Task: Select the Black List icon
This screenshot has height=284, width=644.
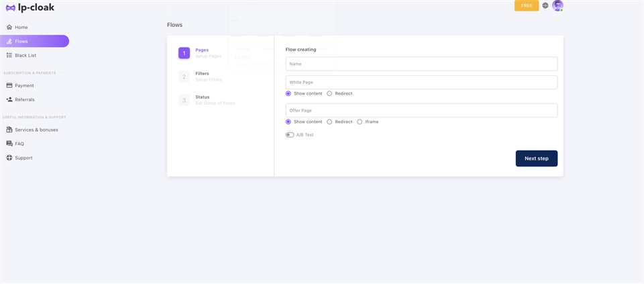Action: (x=9, y=55)
